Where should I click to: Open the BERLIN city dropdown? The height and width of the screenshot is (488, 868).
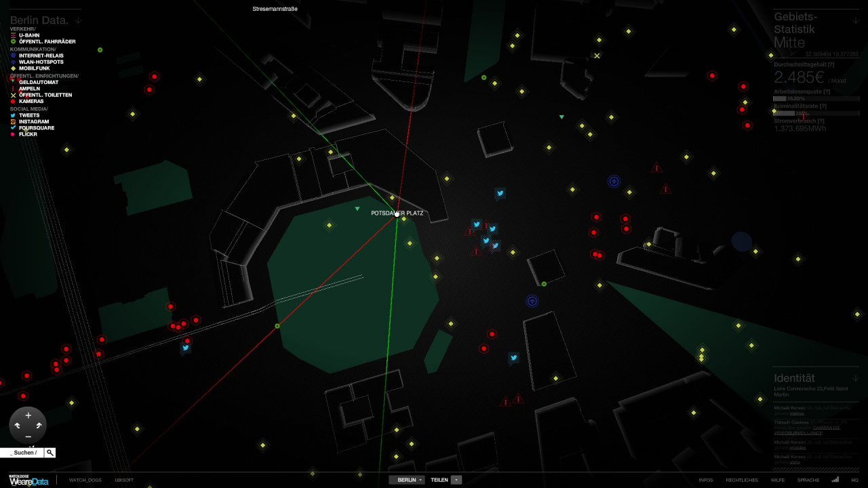(x=407, y=480)
